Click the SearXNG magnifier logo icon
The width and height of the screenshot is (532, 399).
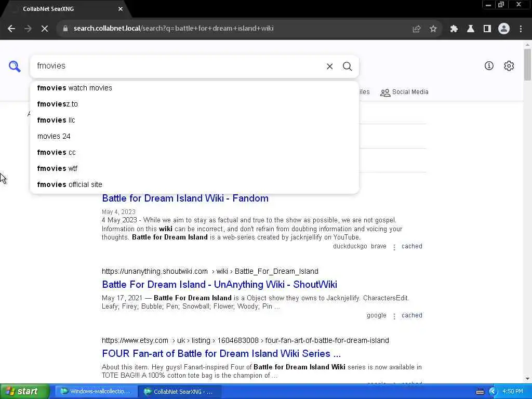click(15, 66)
